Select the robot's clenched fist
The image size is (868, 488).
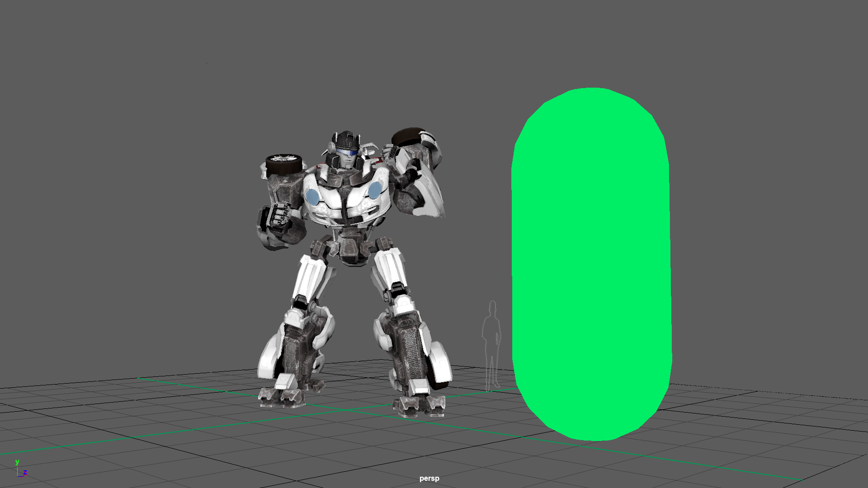click(279, 214)
